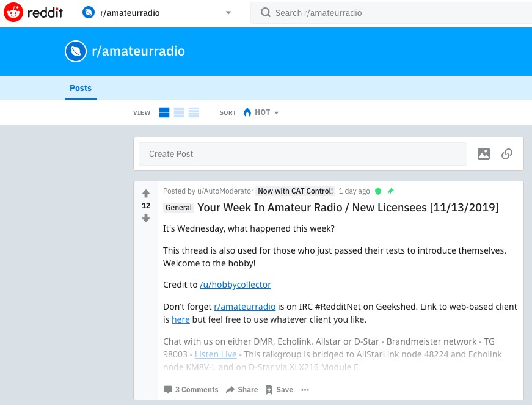Click the Reddit logo home icon

point(14,12)
